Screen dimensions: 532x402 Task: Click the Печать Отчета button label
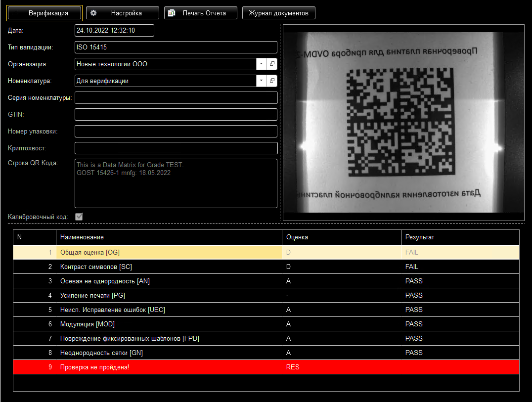[x=204, y=13]
